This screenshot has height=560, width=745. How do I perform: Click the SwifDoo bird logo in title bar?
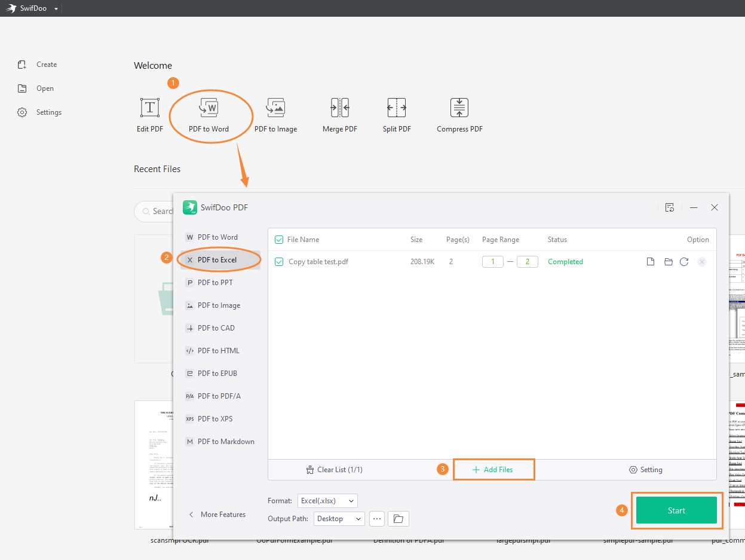(x=11, y=8)
